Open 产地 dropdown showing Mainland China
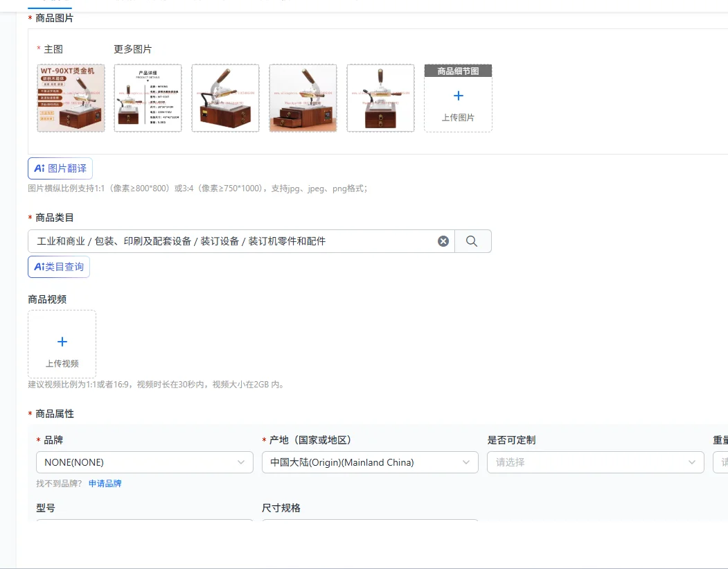The height and width of the screenshot is (569, 728). coord(370,462)
